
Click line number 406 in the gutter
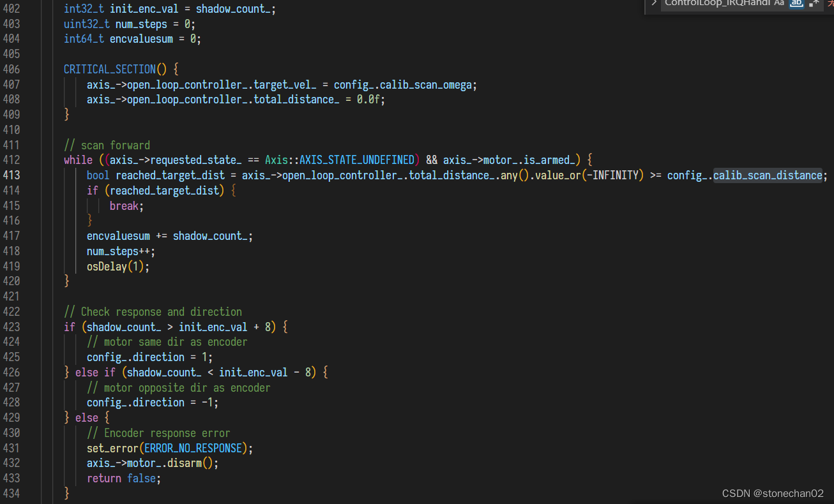[11, 69]
